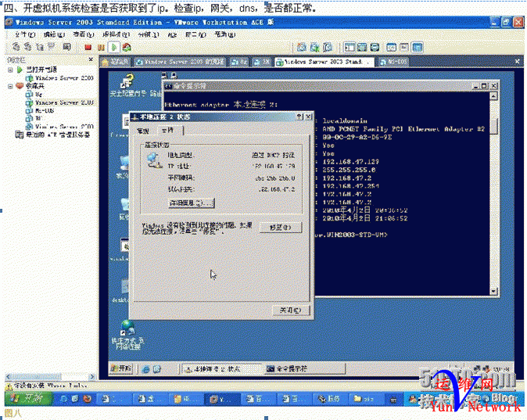Launch Internet Explorer from guest quick launch
The height and width of the screenshot is (420, 527).
[145, 369]
